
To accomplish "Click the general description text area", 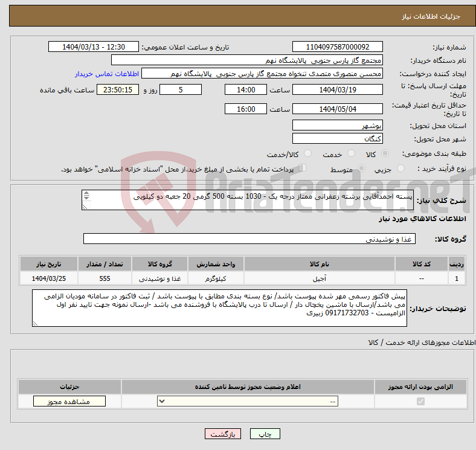I will click(x=248, y=200).
